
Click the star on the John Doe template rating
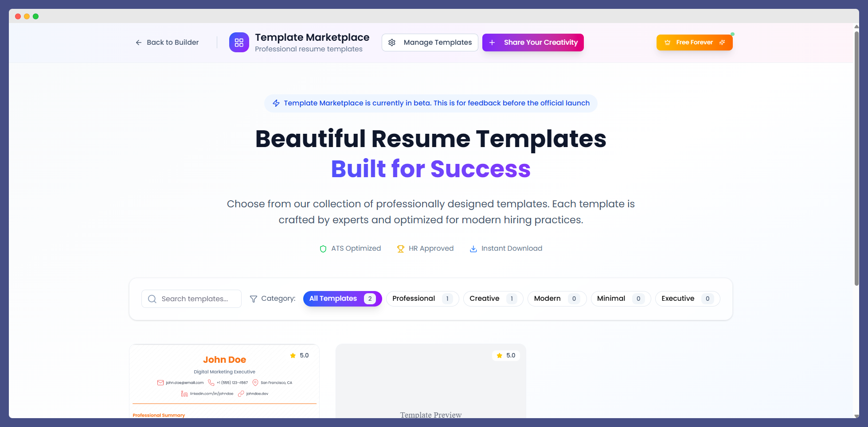293,355
